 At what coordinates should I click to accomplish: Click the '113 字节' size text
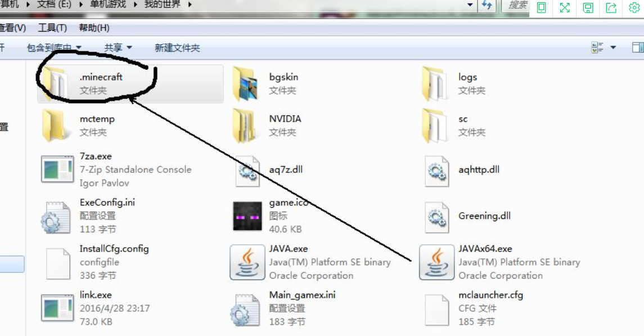(x=98, y=229)
